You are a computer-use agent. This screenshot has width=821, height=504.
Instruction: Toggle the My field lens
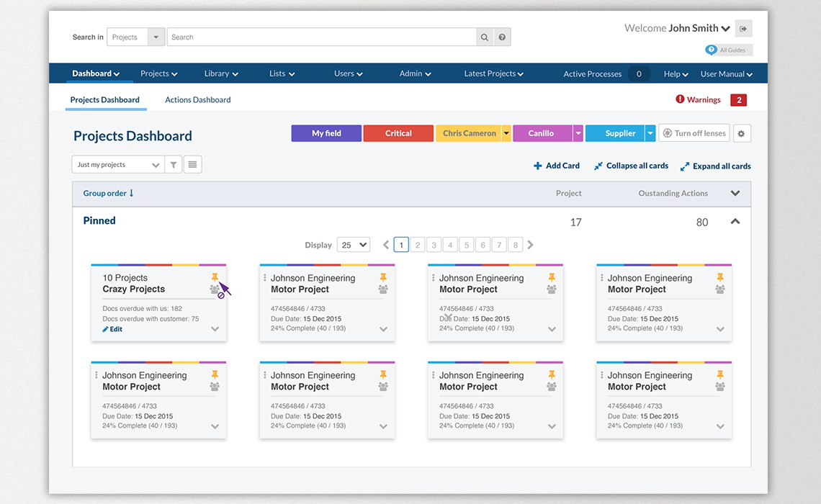[326, 133]
